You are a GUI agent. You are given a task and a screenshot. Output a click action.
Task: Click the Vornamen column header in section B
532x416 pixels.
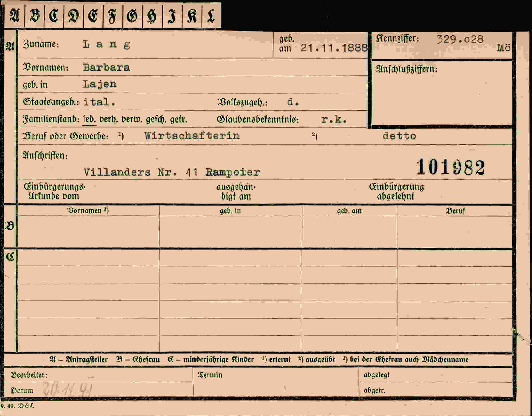pos(88,210)
